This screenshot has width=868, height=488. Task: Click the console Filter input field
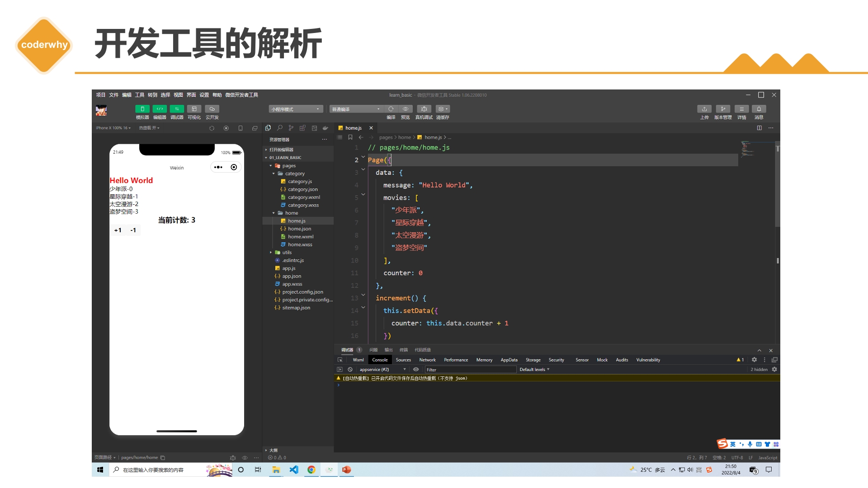coord(471,370)
